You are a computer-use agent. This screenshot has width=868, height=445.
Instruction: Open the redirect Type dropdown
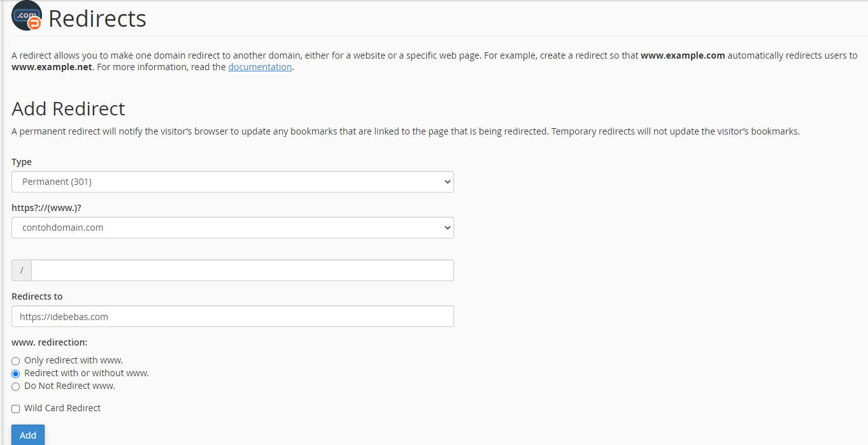(232, 181)
